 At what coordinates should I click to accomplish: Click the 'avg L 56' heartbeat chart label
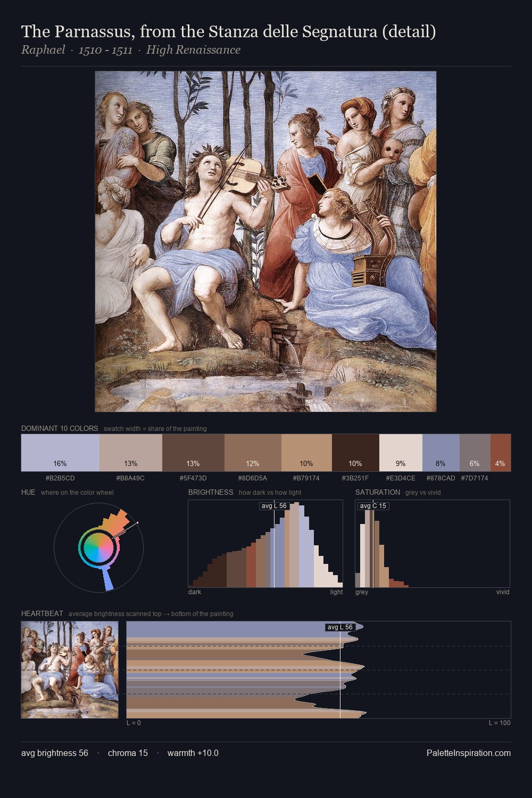pos(340,627)
